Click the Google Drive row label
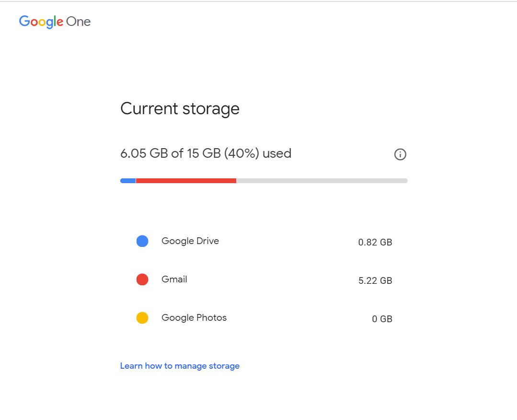This screenshot has height=420, width=517. click(x=190, y=241)
